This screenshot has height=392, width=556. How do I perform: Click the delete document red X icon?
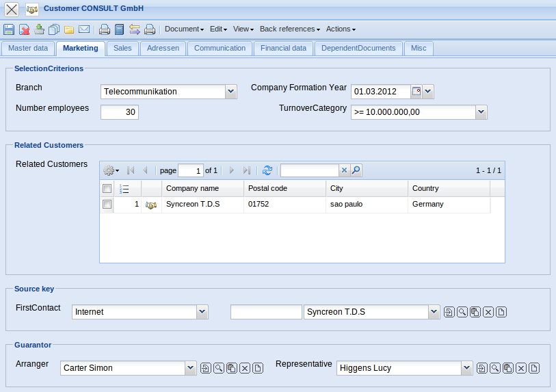[x=24, y=29]
